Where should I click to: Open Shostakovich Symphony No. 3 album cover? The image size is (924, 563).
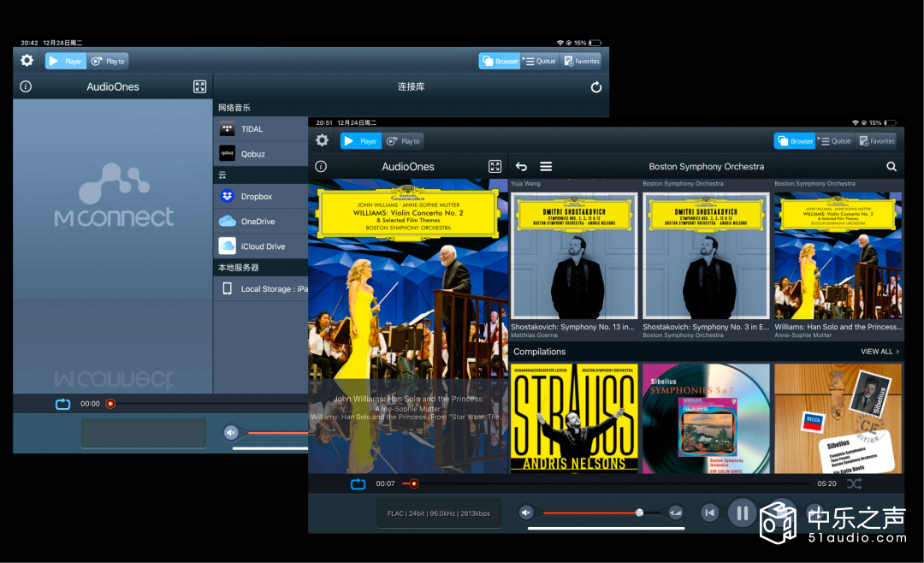[x=706, y=256]
